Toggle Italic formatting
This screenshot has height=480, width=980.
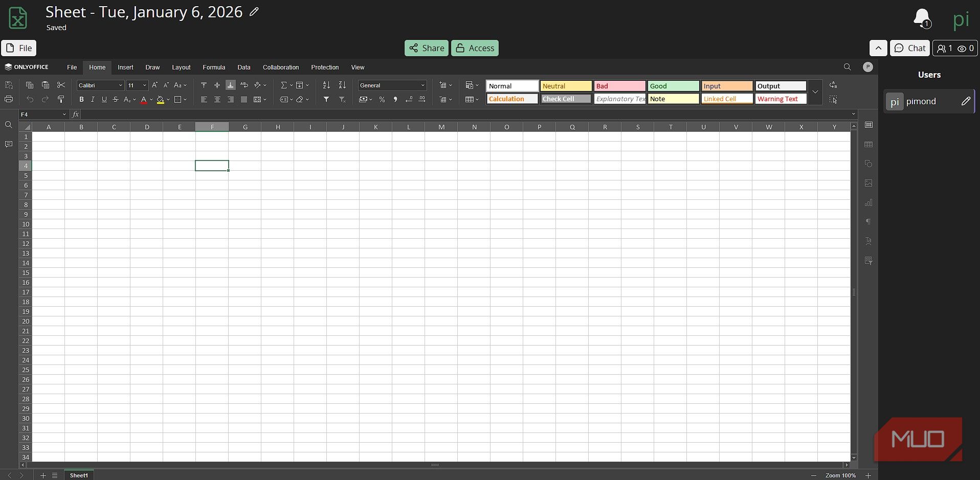point(93,99)
